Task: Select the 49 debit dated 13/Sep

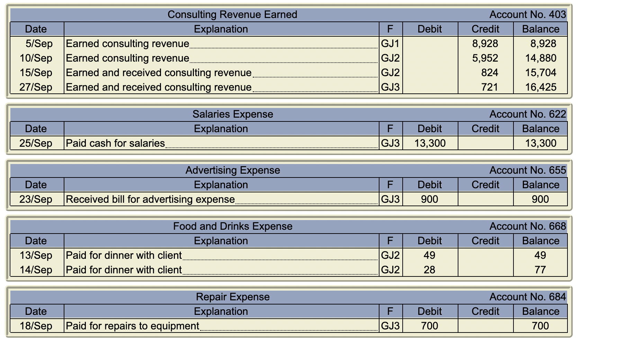Action: pyautogui.click(x=429, y=255)
